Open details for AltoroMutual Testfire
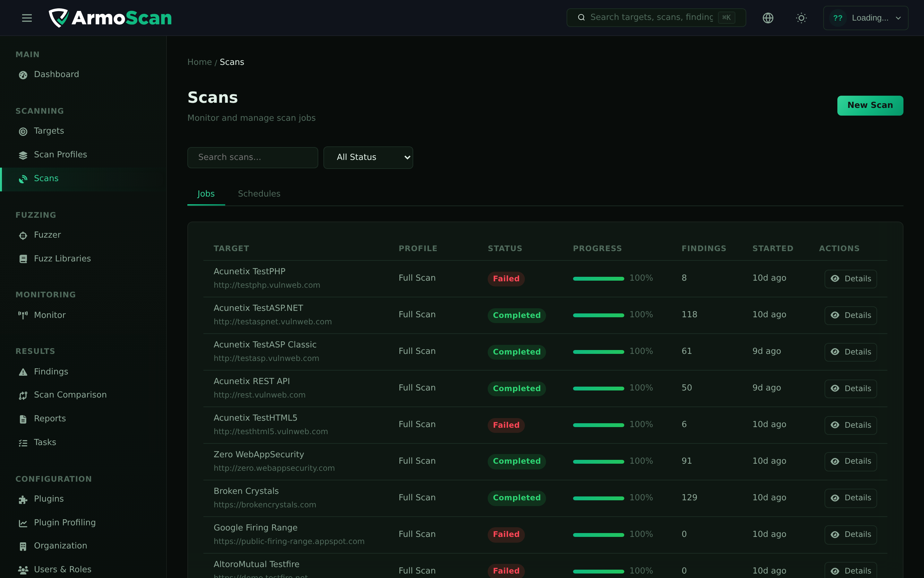Viewport: 924px width, 578px height. (850, 571)
